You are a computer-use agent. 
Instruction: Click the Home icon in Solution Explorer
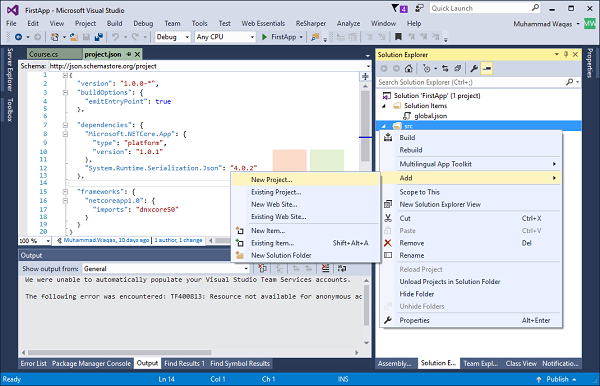tap(409, 69)
